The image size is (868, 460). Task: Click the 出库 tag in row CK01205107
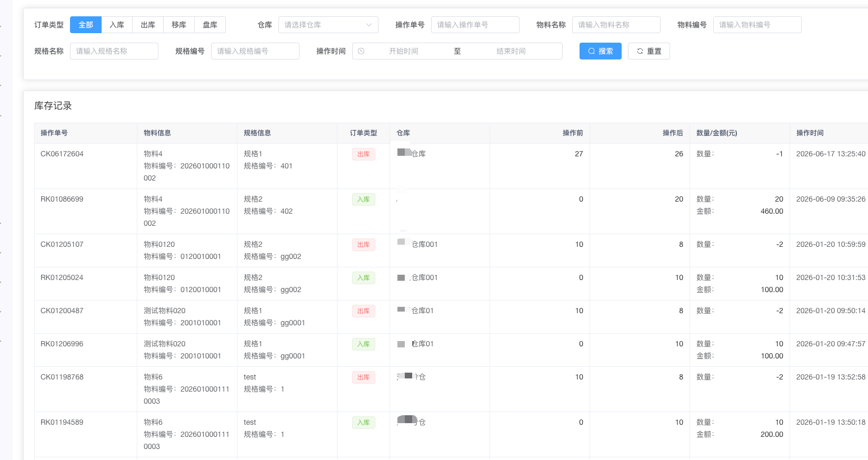364,245
